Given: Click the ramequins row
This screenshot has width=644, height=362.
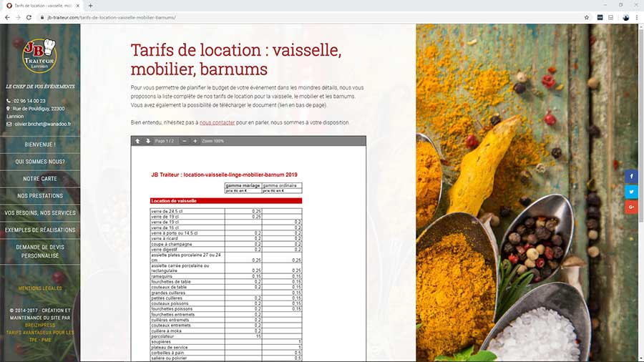Looking at the screenshot, I should tap(226, 276).
